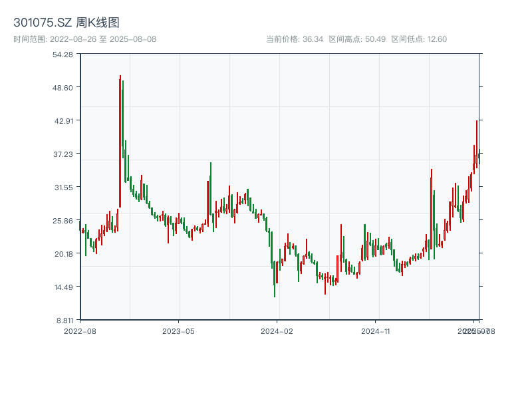Click x-axis label 2024-02
This screenshot has width=532, height=399.
point(277,331)
